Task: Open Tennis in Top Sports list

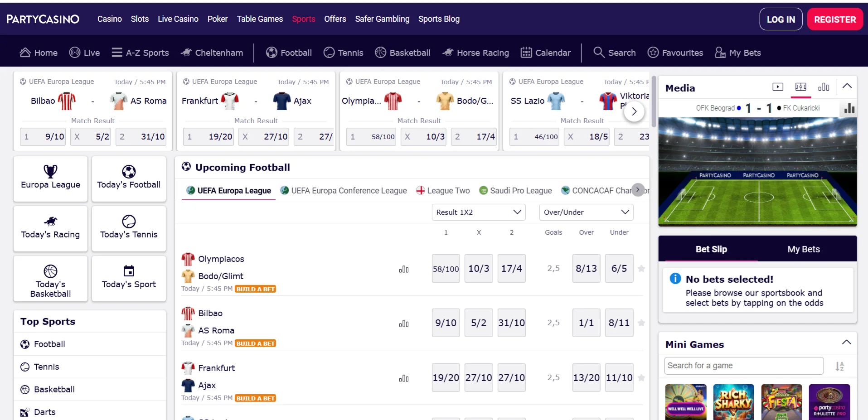Action: tap(90, 367)
